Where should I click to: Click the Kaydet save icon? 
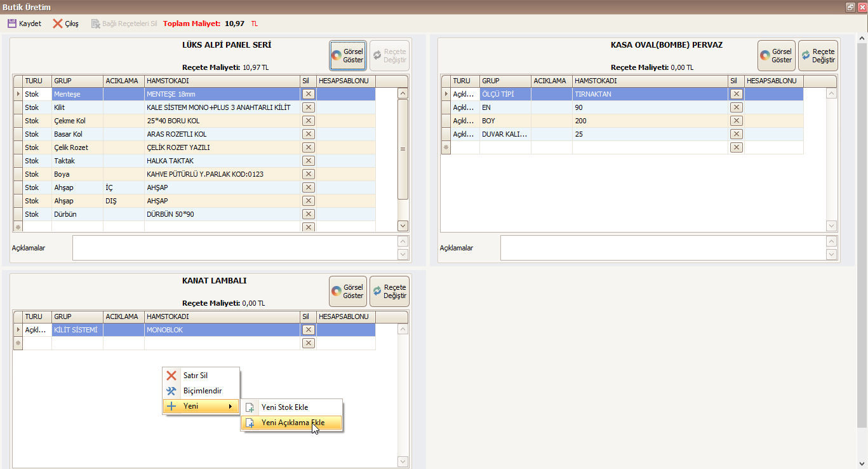coord(12,24)
